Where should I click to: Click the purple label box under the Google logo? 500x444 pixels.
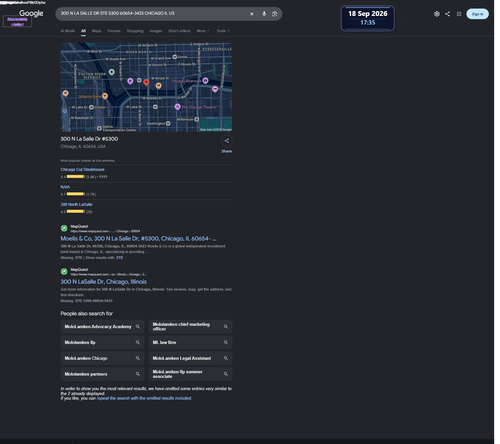[x=17, y=22]
